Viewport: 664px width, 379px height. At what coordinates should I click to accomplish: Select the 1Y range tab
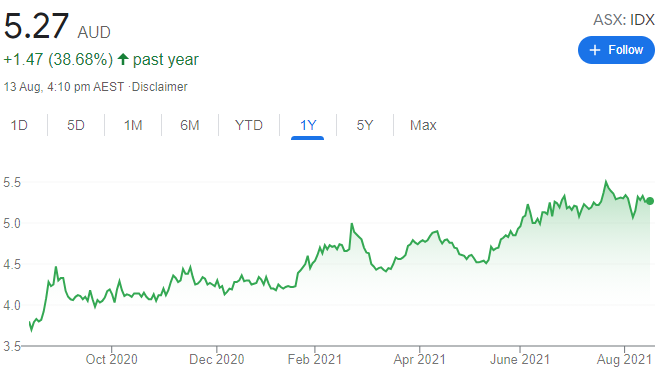click(308, 125)
